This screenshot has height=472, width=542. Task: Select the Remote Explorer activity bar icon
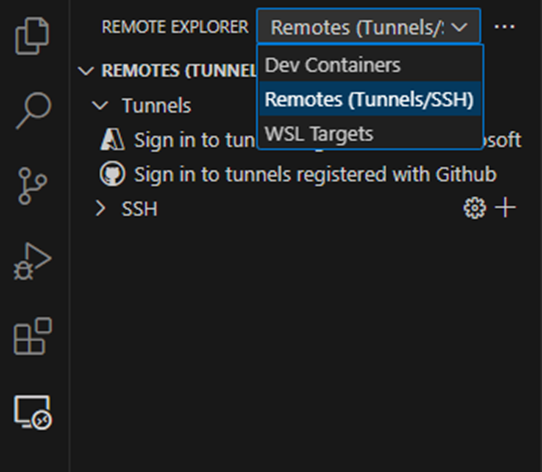[x=33, y=412]
